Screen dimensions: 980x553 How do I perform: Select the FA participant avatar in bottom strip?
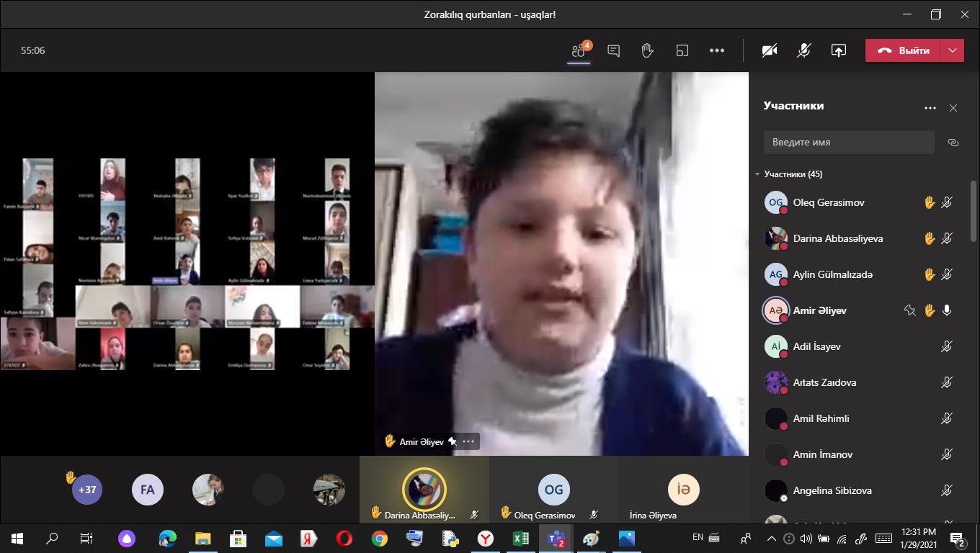[x=147, y=490]
